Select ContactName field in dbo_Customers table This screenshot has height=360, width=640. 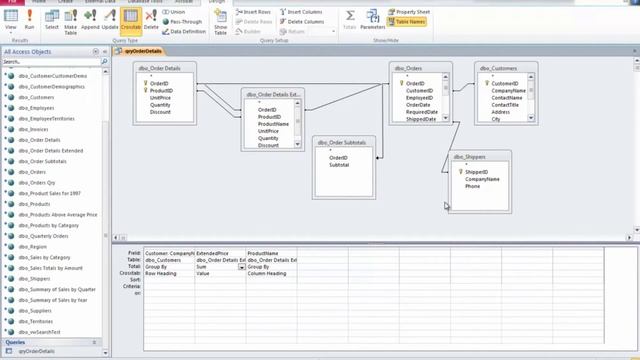tap(507, 98)
